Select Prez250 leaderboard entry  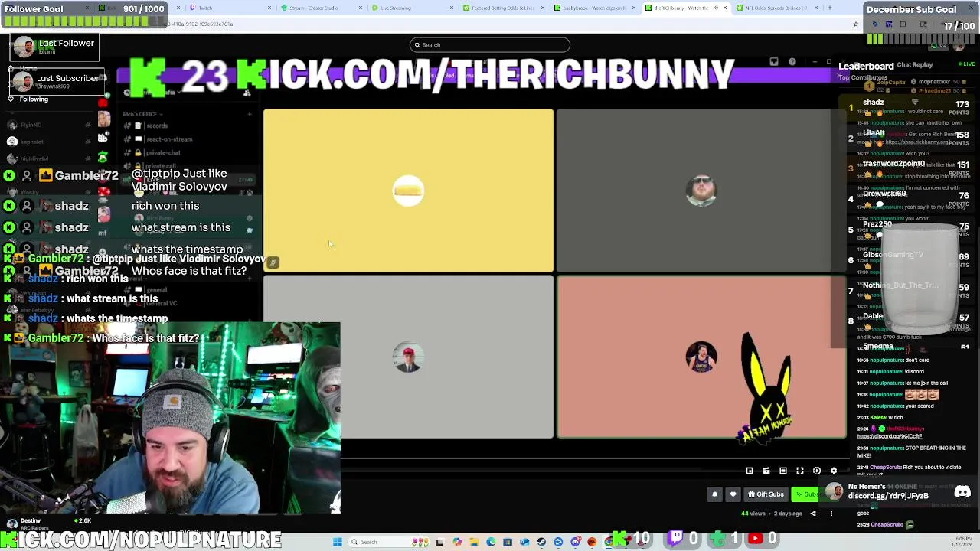pos(877,224)
